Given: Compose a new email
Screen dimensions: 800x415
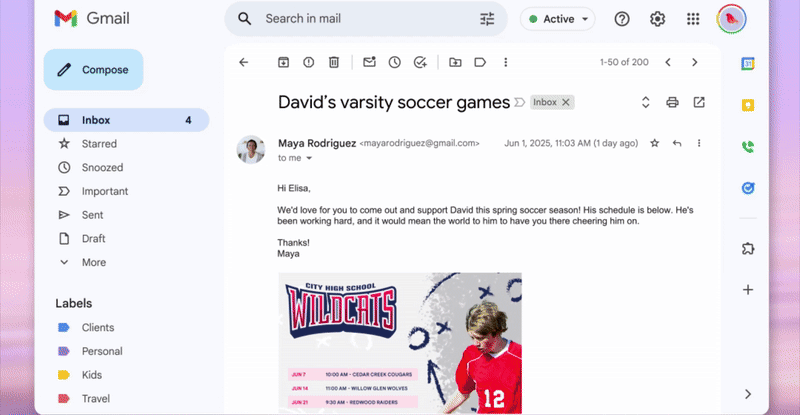Looking at the screenshot, I should click(93, 70).
